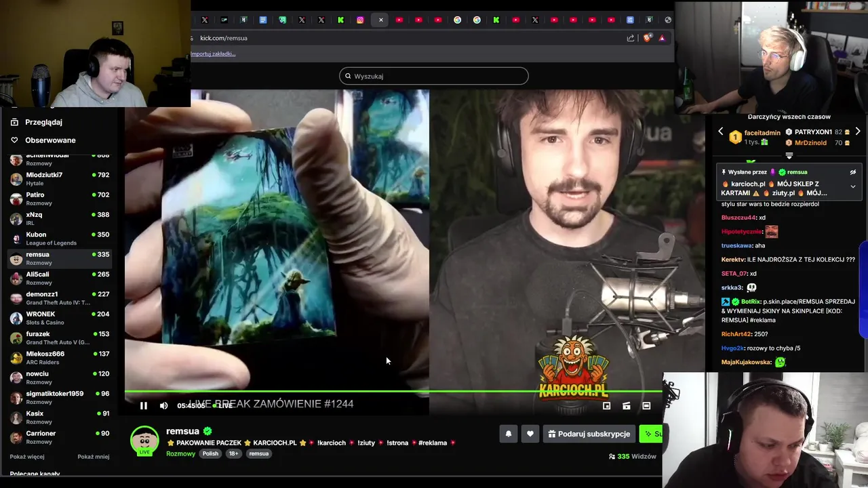
Task: Open Mlodziutki7 channel in the sidebar
Action: 60,179
